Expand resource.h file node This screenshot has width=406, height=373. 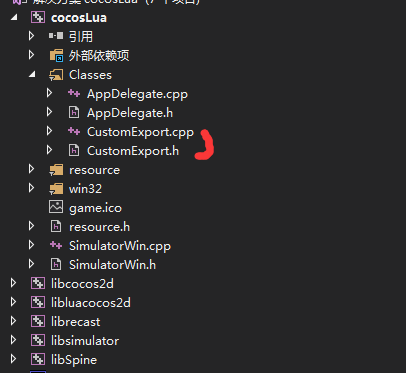31,226
